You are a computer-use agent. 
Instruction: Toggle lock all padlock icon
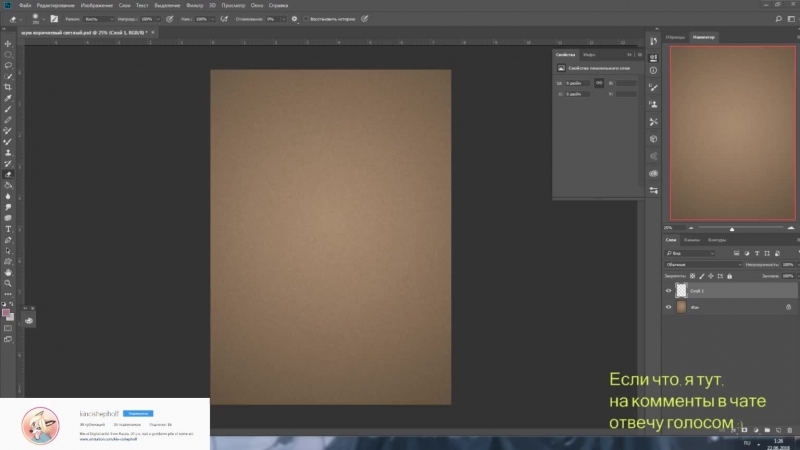click(730, 276)
